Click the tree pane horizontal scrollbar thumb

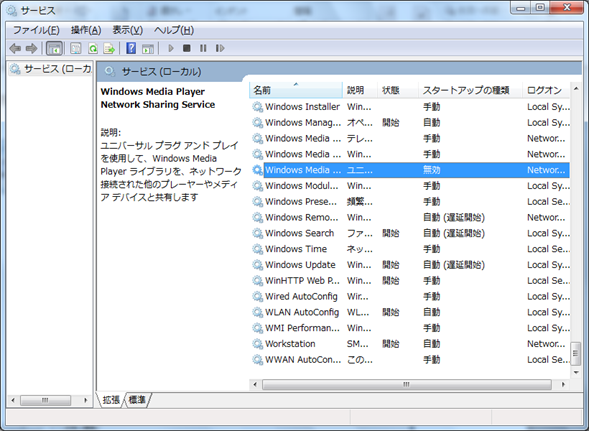coord(45,400)
